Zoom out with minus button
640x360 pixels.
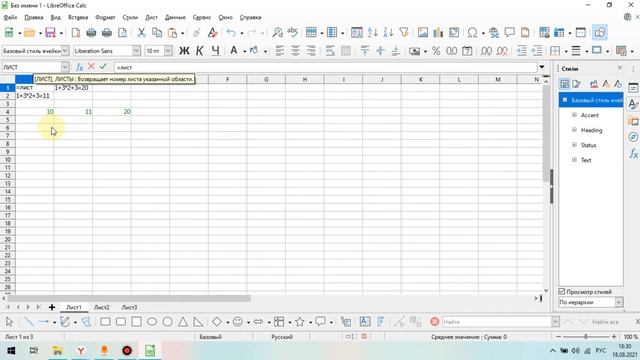558,337
